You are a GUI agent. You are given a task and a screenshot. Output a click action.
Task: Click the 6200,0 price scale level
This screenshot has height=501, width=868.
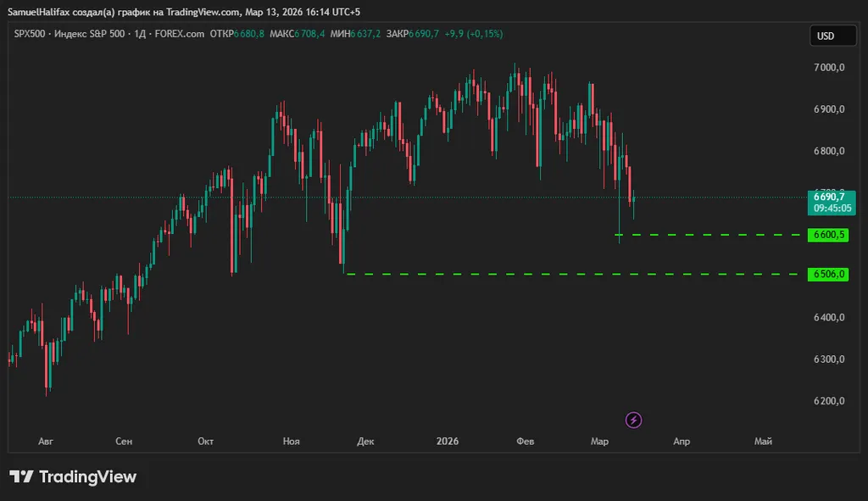829,401
